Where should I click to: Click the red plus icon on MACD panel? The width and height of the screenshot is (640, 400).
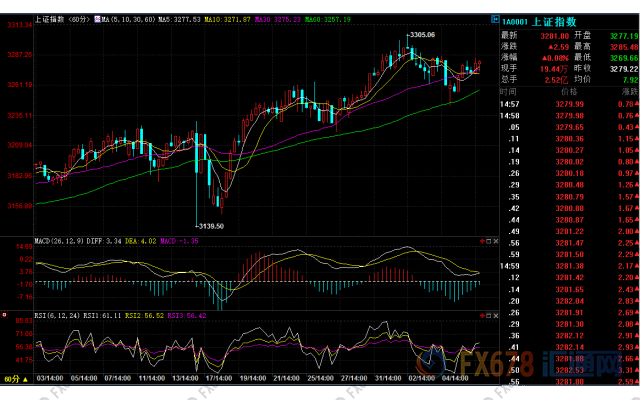click(x=482, y=241)
